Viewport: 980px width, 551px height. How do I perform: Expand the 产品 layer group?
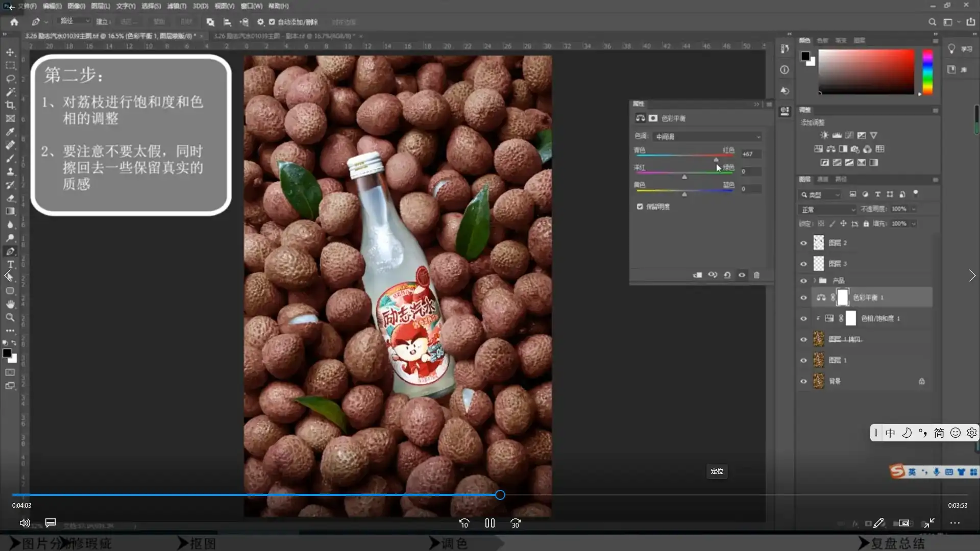point(815,281)
